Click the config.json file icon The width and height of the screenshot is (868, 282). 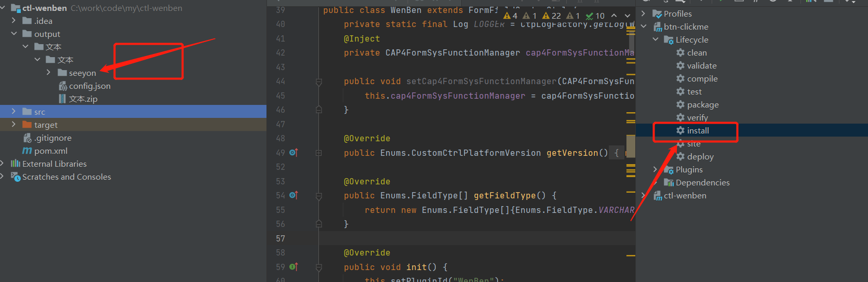(x=63, y=86)
